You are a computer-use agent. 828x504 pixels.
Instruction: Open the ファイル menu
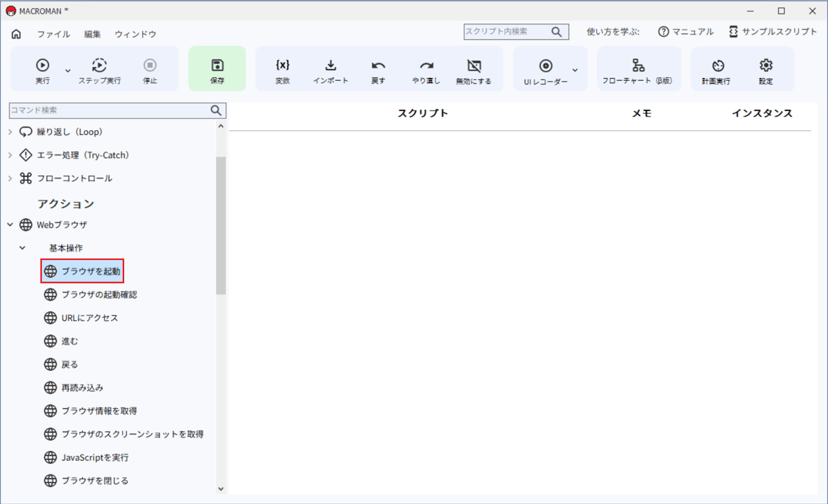(53, 34)
